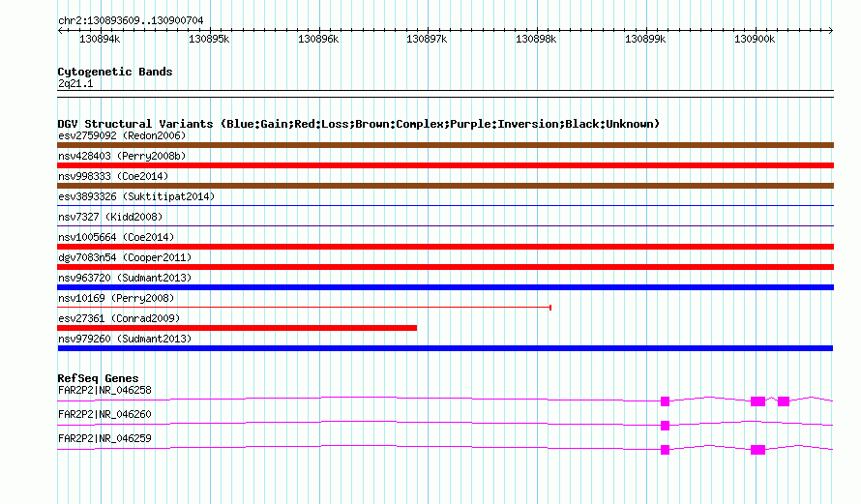The image size is (861, 504).
Task: Click the nsv10169 (Perry2008) variant label
Action: pyautogui.click(x=116, y=298)
